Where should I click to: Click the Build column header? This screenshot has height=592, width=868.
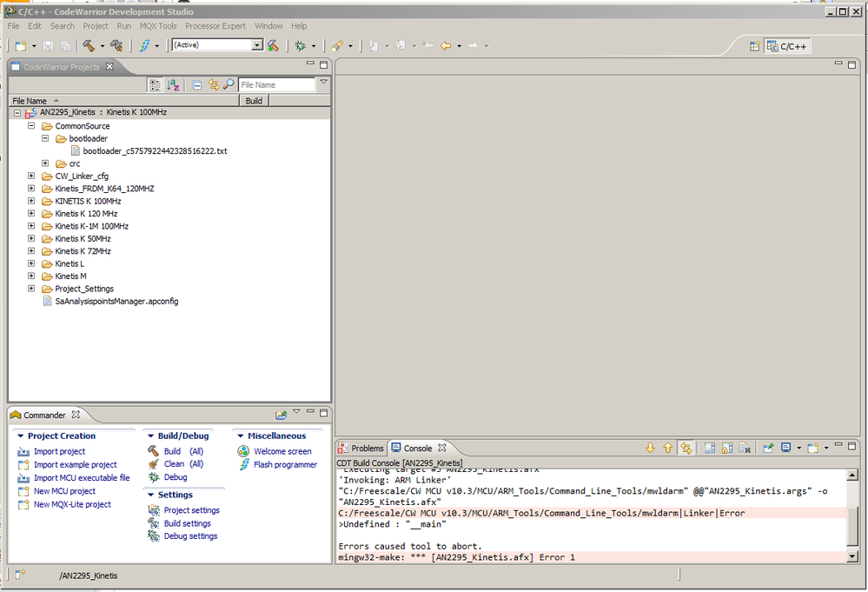point(254,101)
